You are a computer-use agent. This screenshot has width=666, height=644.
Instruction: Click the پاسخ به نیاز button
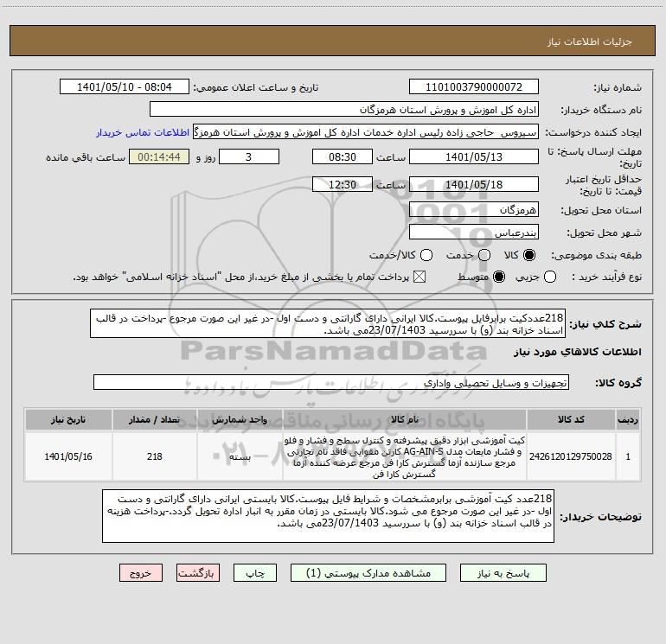point(503,572)
